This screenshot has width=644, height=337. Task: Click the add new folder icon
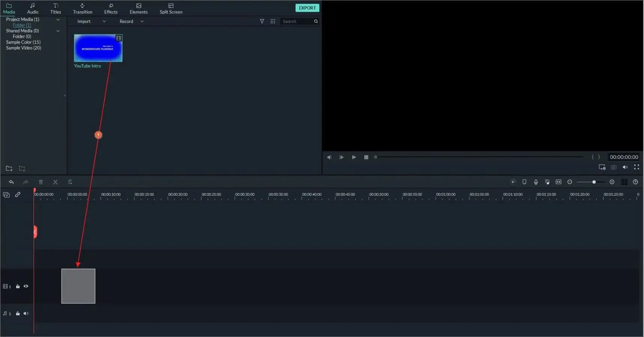[9, 169]
